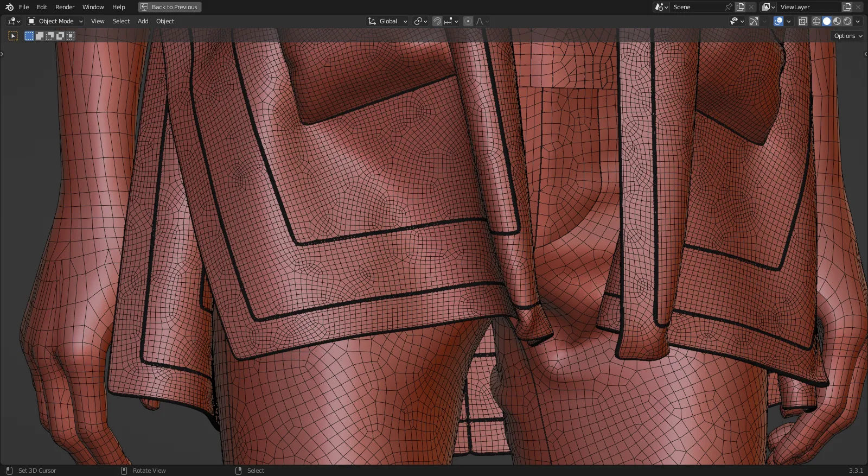Open the Object menu

[165, 21]
